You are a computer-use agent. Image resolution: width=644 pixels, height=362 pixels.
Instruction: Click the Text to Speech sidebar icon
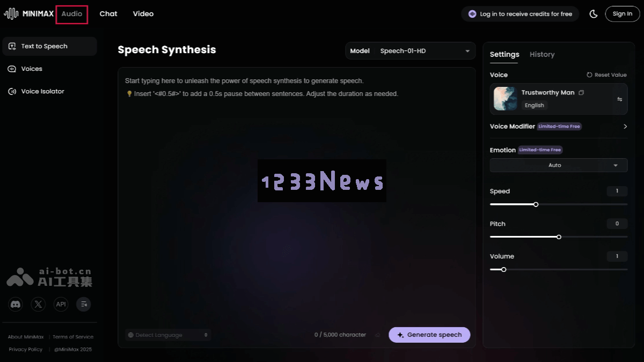click(12, 46)
